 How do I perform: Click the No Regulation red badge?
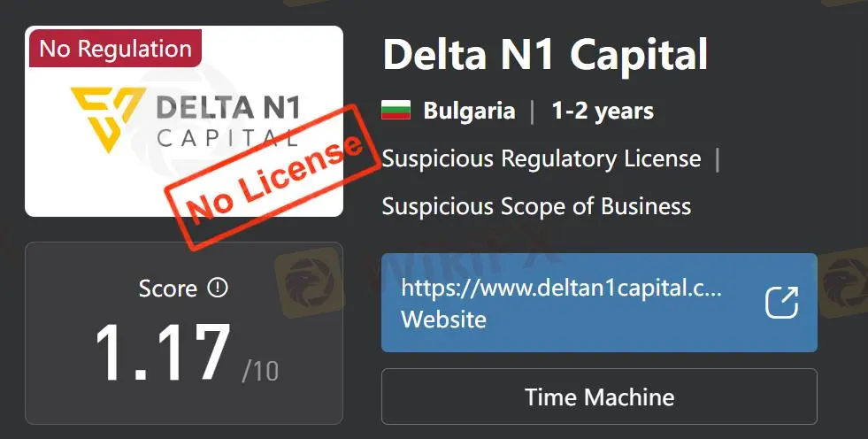coord(116,49)
